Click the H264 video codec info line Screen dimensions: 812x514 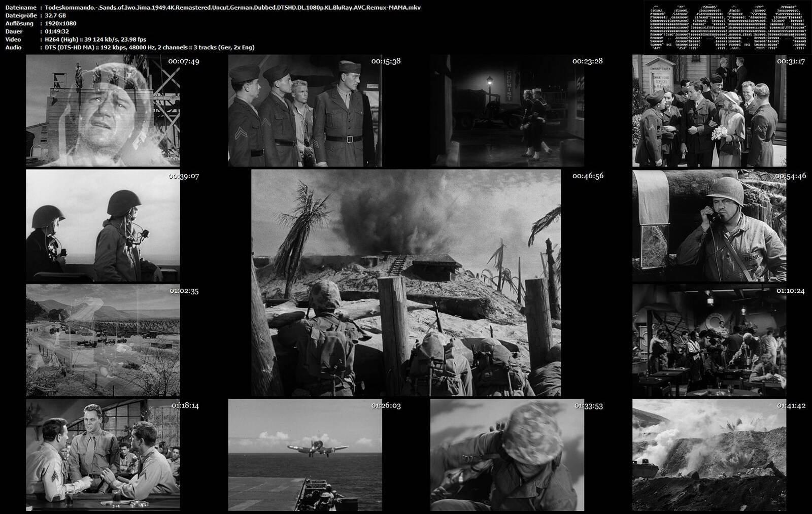[95, 40]
